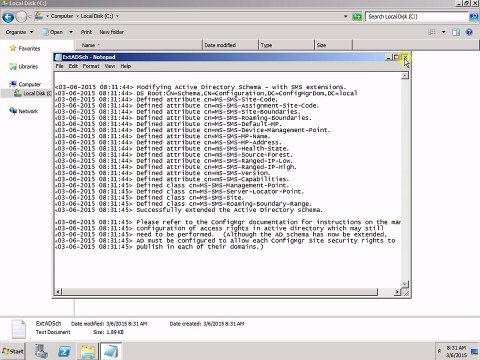Click the change view icon in Explorer toolbar
Viewport: 480px width, 360px height.
coord(432,32)
